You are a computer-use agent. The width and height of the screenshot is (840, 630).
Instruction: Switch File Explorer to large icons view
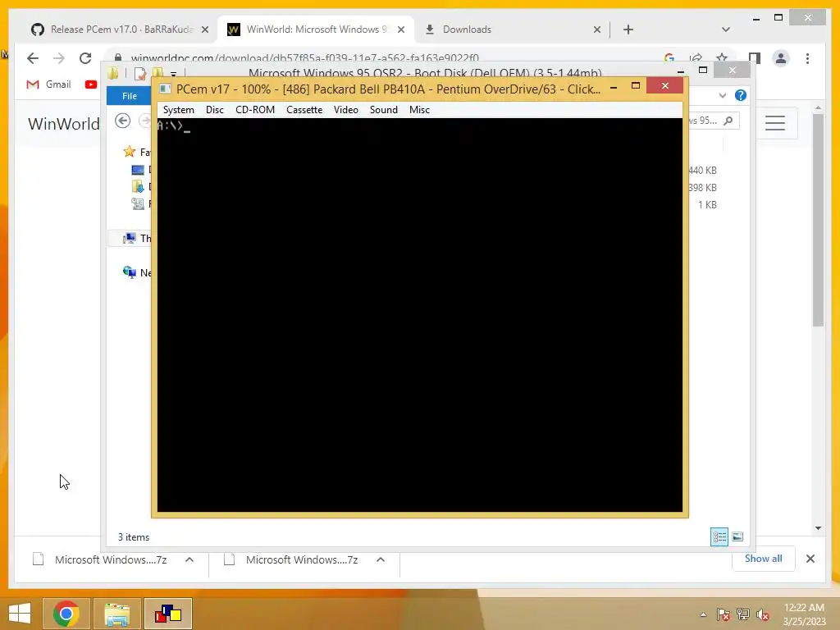click(x=737, y=536)
